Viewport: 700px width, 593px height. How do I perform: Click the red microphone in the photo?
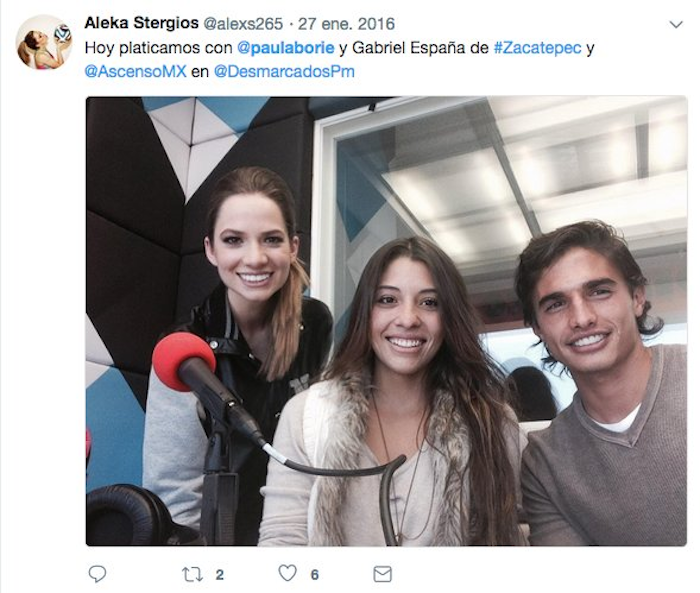[x=184, y=361]
